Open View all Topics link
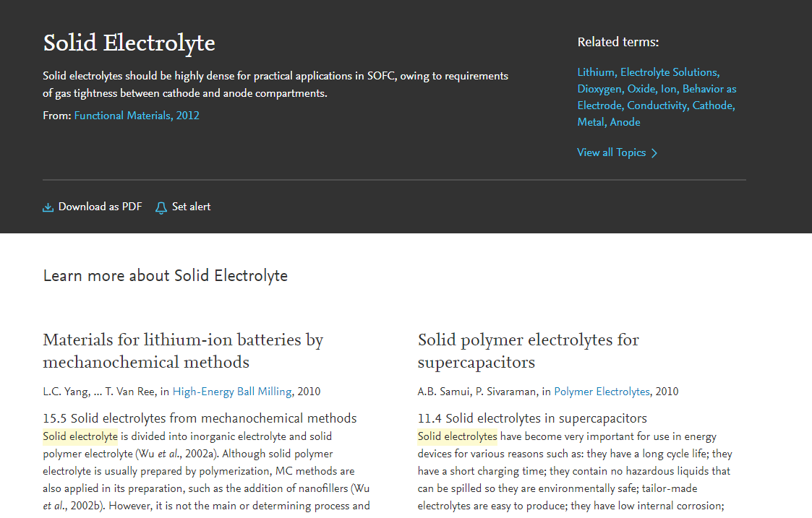The height and width of the screenshot is (518, 812). tap(611, 152)
